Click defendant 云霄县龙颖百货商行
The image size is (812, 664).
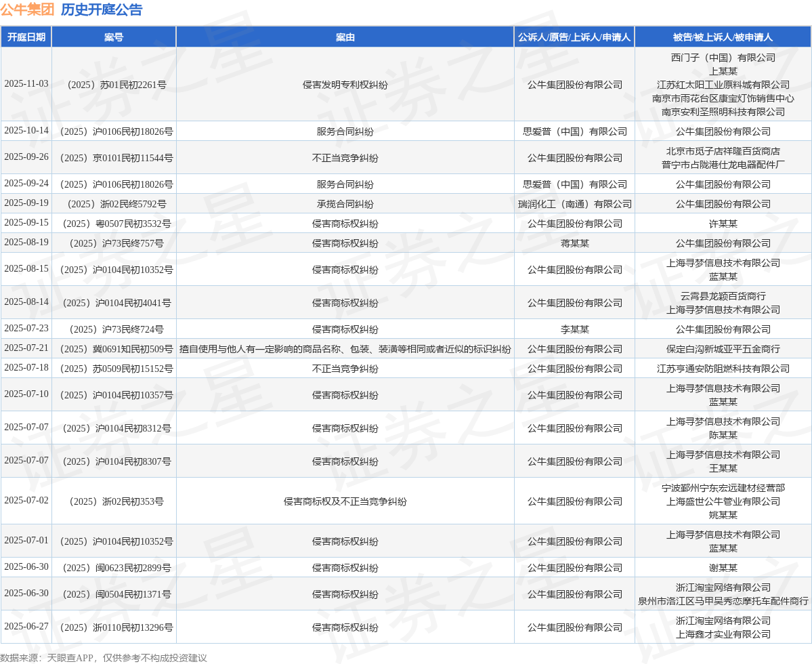[x=723, y=296]
